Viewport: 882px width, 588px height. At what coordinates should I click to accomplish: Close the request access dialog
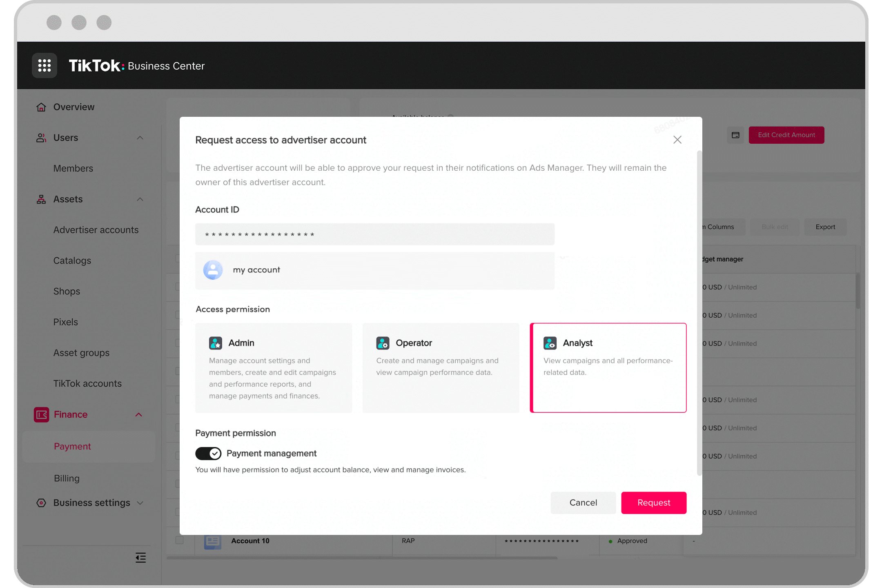(x=677, y=140)
